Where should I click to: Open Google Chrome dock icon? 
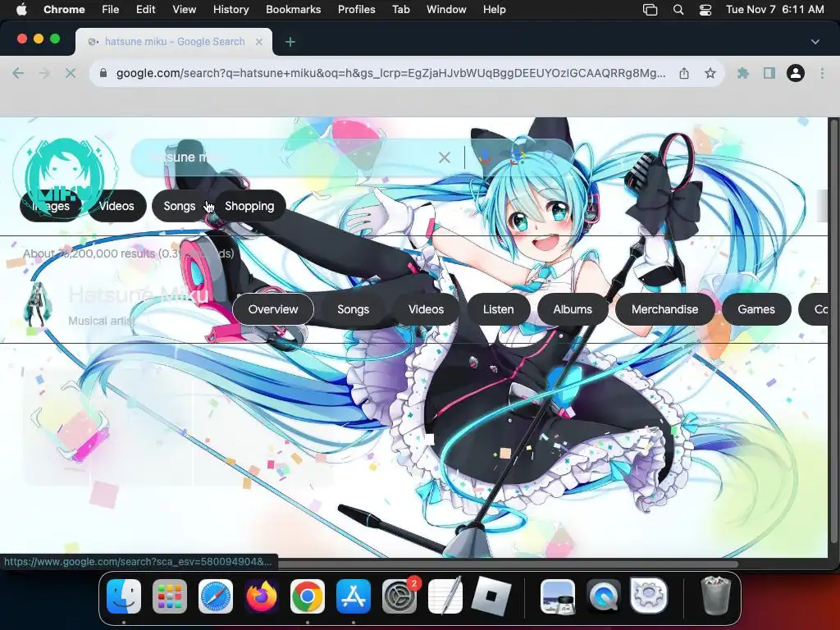308,596
